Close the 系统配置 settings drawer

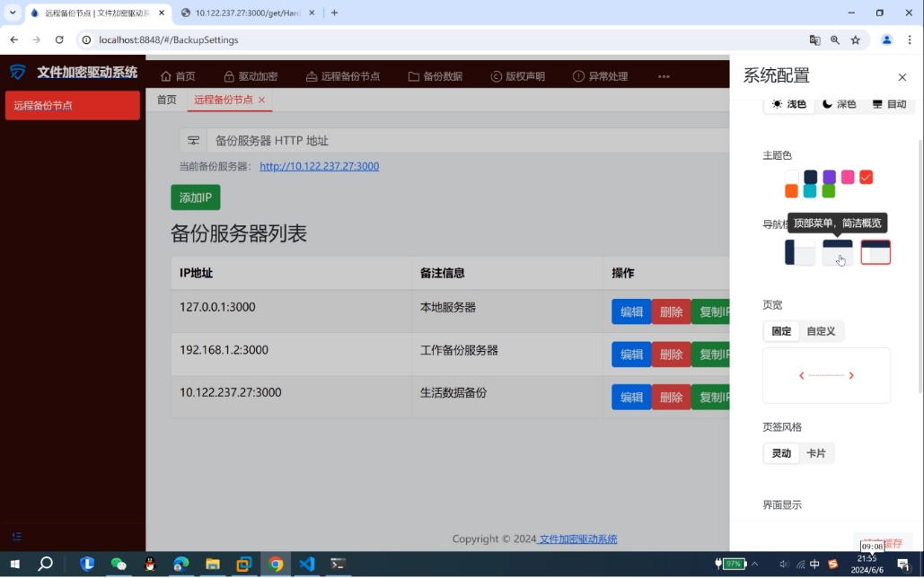coord(902,77)
